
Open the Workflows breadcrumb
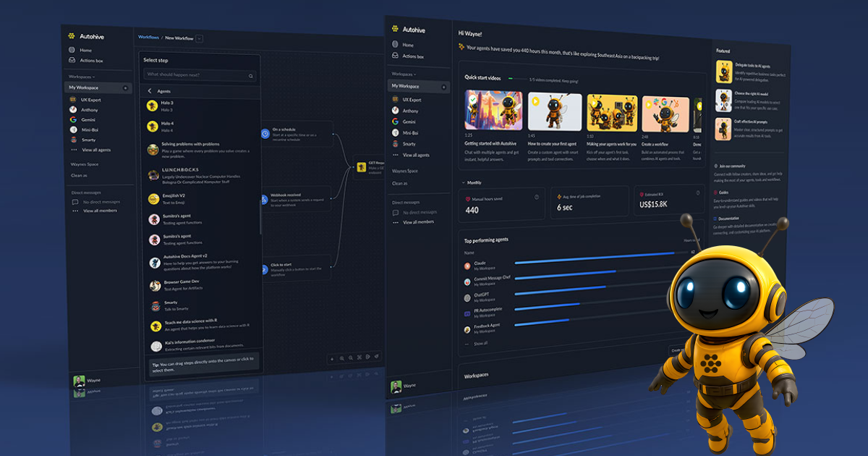(148, 36)
